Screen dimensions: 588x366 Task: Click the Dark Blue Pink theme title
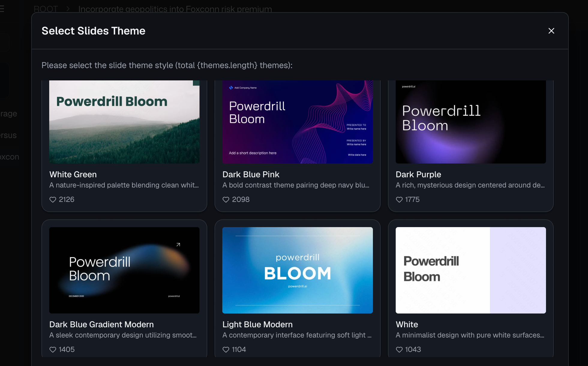click(251, 174)
